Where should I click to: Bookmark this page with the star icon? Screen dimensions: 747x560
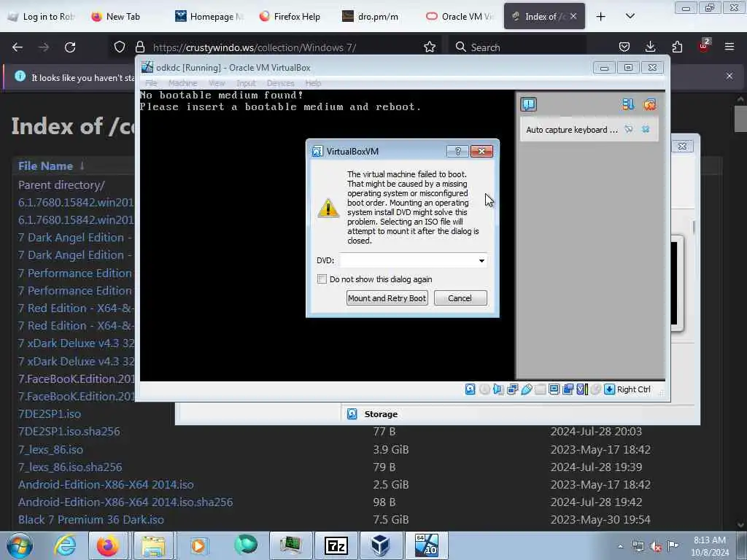(x=430, y=47)
